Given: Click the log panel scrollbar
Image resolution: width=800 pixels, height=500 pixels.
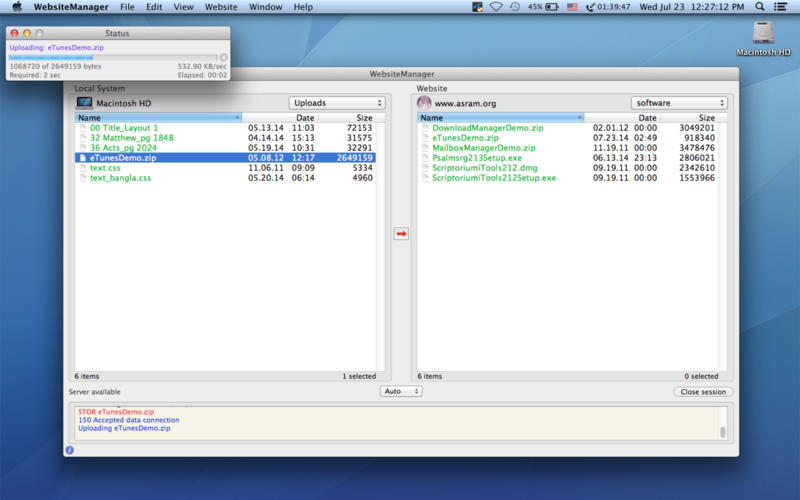Looking at the screenshot, I should (723, 432).
